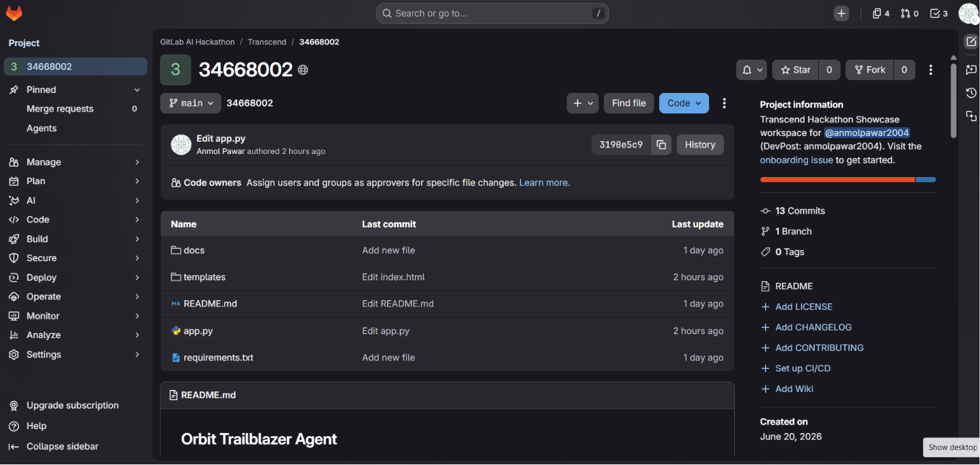Expand the Settings menu in sidebar
The height and width of the screenshot is (465, 980).
click(x=75, y=355)
